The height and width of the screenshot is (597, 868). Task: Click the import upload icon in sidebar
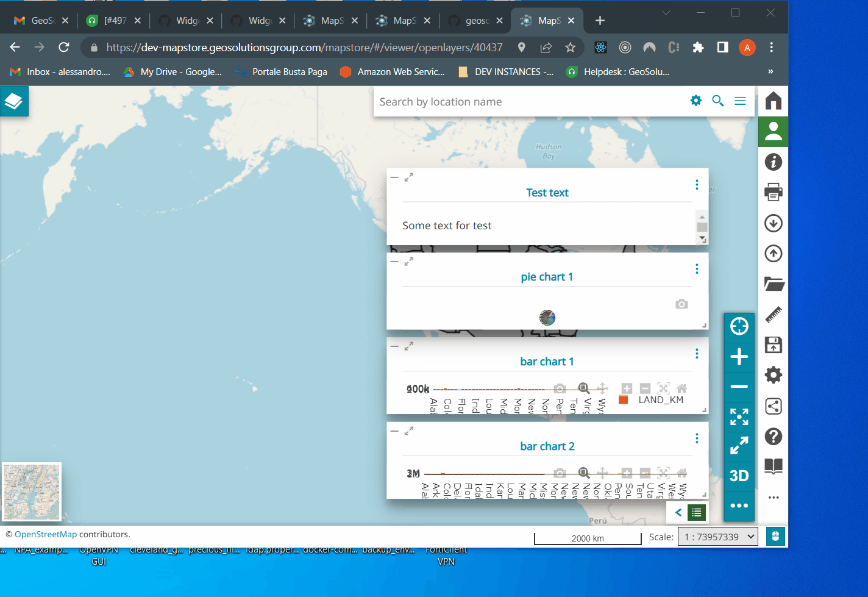pos(774,253)
